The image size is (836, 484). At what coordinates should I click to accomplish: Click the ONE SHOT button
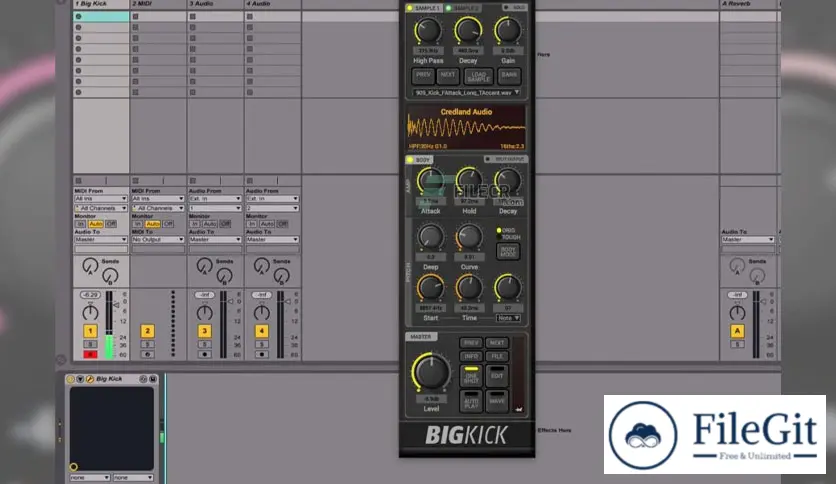(x=471, y=376)
